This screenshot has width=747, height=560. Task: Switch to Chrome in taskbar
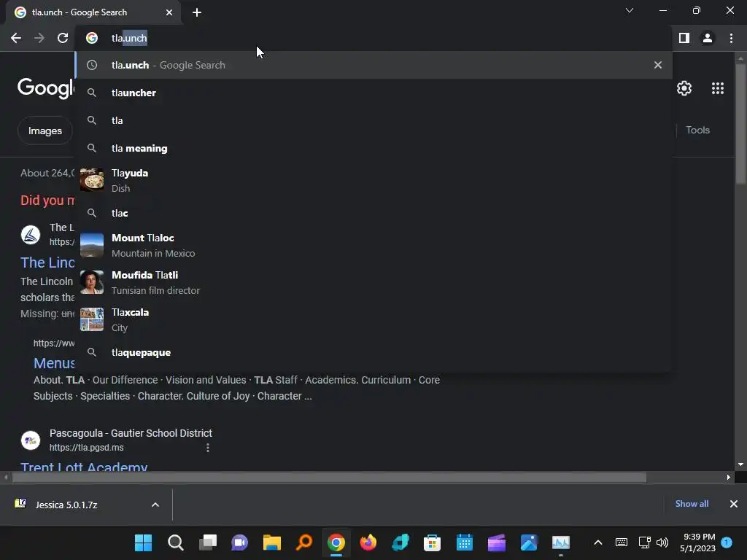coord(336,542)
